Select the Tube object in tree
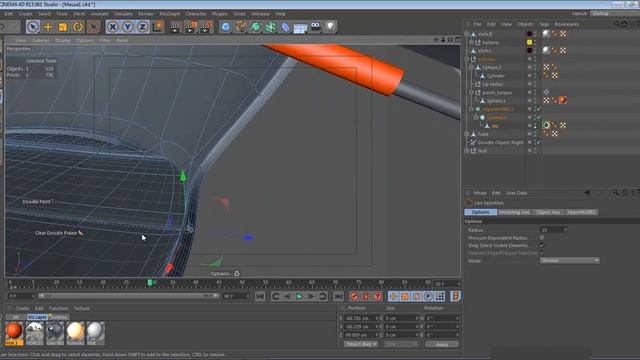Image resolution: width=640 pixels, height=360 pixels. click(483, 134)
